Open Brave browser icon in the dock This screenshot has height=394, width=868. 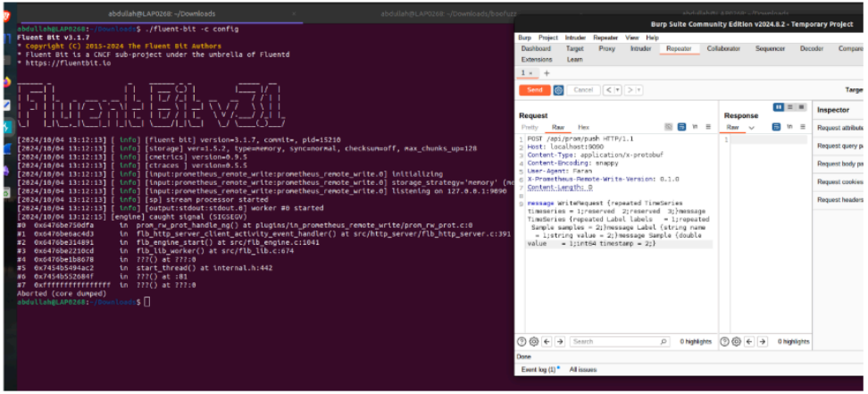[6, 15]
